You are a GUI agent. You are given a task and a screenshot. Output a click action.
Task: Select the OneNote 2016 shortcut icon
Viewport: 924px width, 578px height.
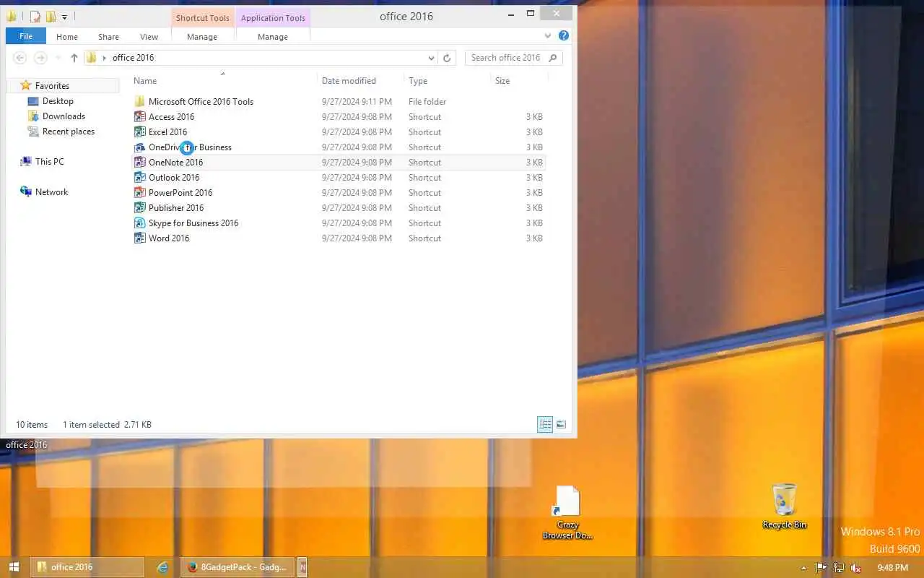(x=140, y=163)
